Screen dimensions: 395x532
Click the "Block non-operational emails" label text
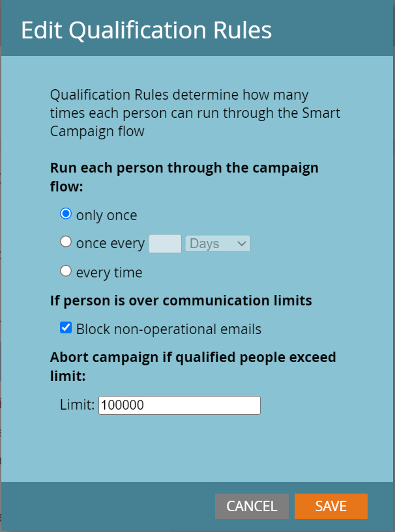pos(168,329)
